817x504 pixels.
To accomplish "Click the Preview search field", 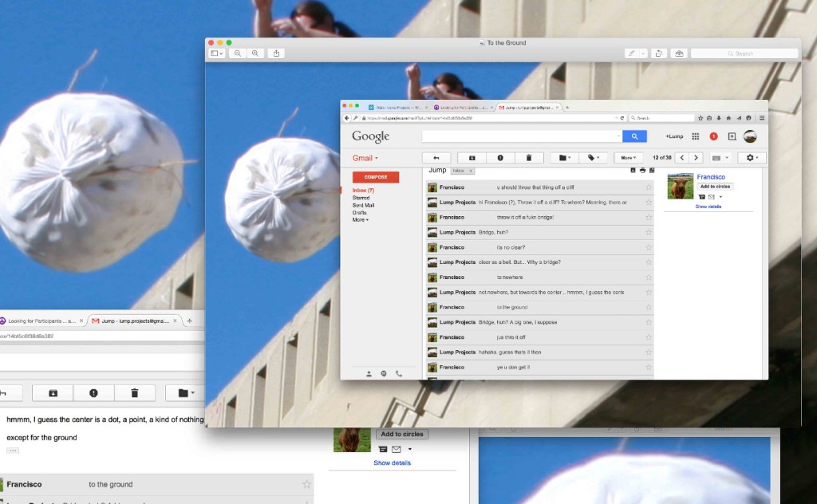I will point(745,53).
